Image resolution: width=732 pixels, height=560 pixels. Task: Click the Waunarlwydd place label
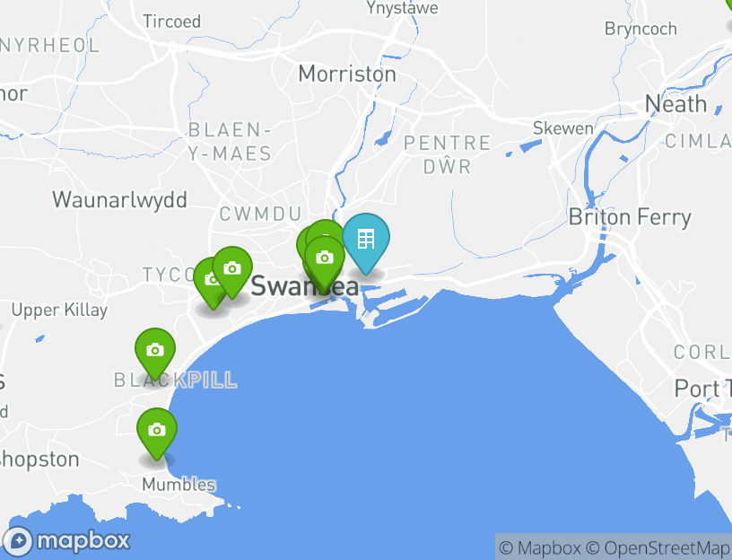click(x=119, y=200)
